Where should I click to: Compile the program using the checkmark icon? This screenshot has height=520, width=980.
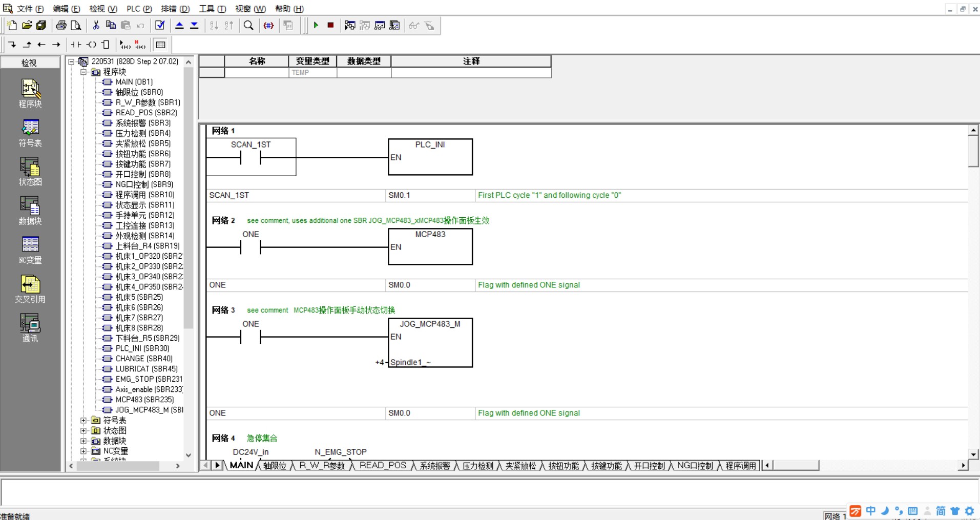pyautogui.click(x=160, y=25)
